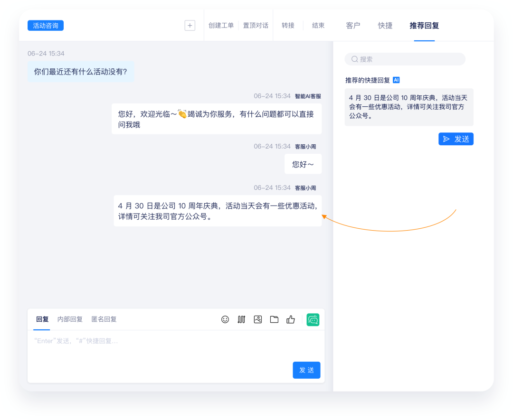Viewport: 513px width, 420px height.
Task: Click the quick phrases icon beside the emoji
Action: coord(241,319)
